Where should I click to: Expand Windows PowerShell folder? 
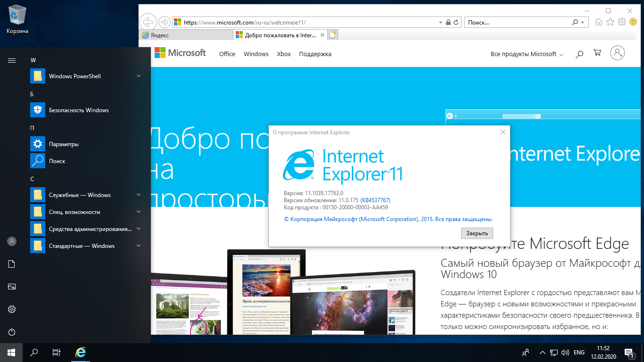[139, 76]
